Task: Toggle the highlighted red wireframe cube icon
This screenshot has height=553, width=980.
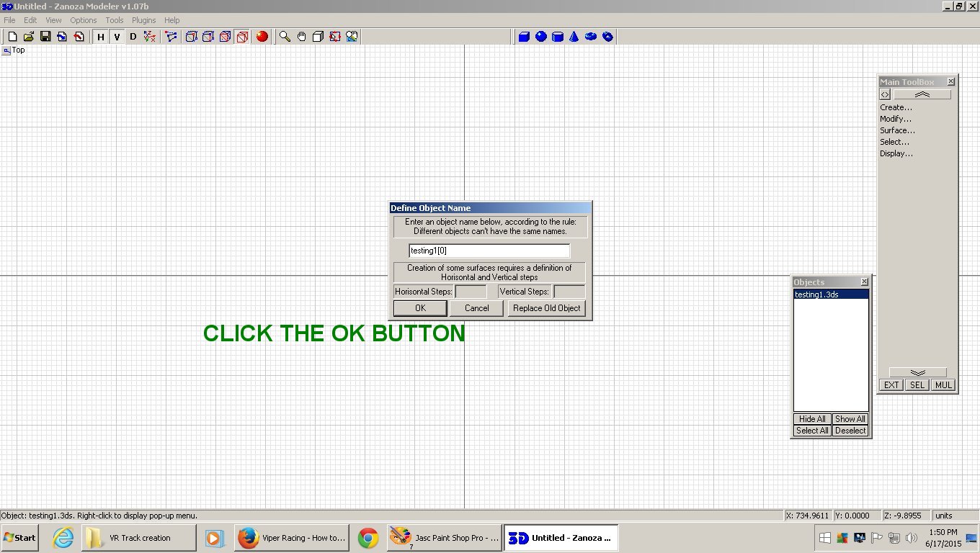Action: (243, 37)
